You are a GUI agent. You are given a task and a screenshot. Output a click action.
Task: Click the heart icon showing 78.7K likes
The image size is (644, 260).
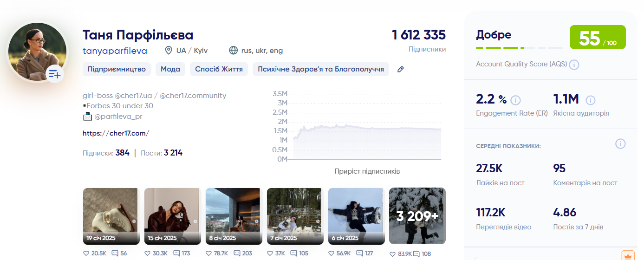(208, 253)
